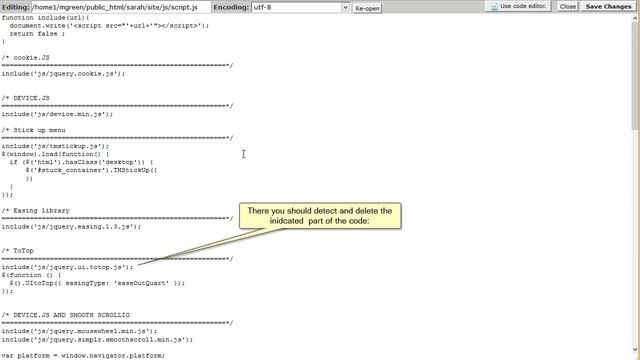Click the vertical scrollbar thumb

tap(636, 76)
